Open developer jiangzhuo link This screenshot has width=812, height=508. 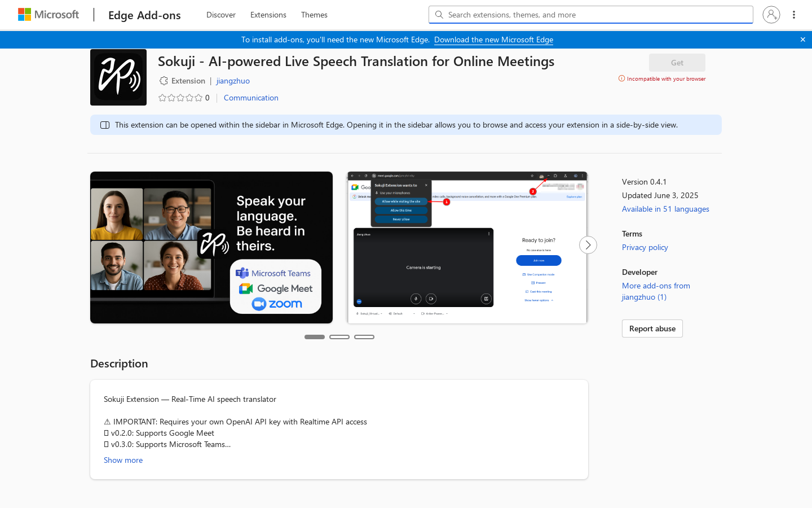coord(233,81)
